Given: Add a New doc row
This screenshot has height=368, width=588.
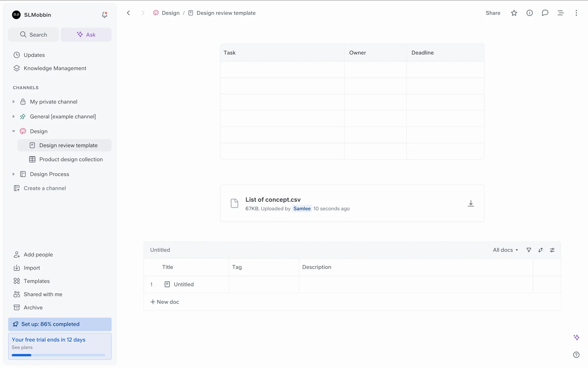Looking at the screenshot, I should (165, 302).
